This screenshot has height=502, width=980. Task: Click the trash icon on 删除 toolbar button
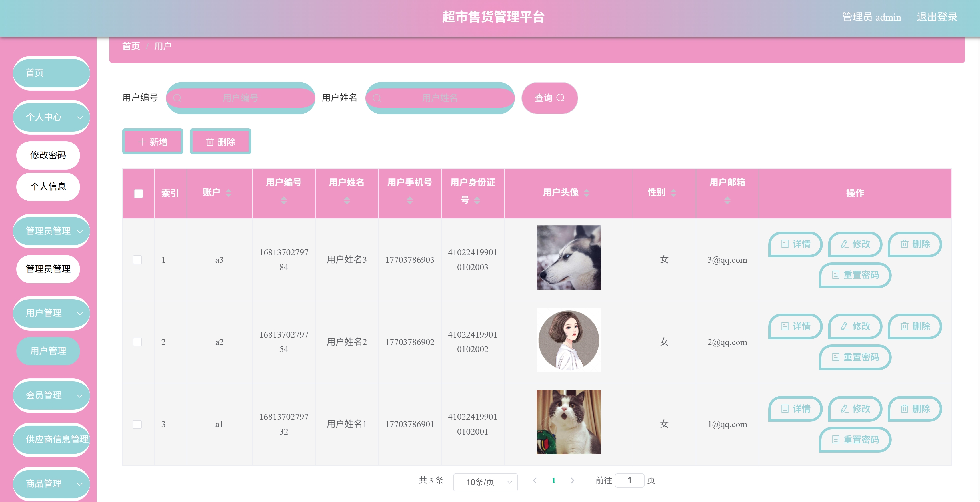[210, 142]
